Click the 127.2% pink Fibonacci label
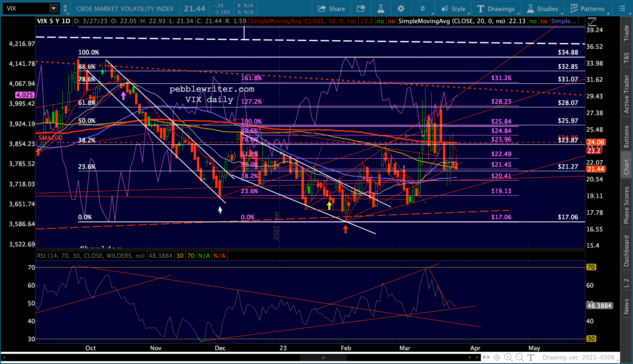The width and height of the screenshot is (633, 364). (251, 102)
